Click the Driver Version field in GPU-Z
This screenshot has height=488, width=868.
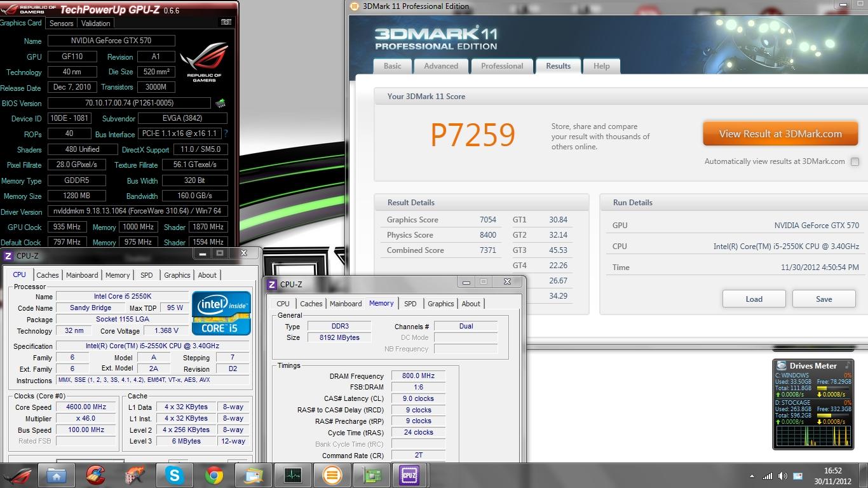[x=137, y=211]
